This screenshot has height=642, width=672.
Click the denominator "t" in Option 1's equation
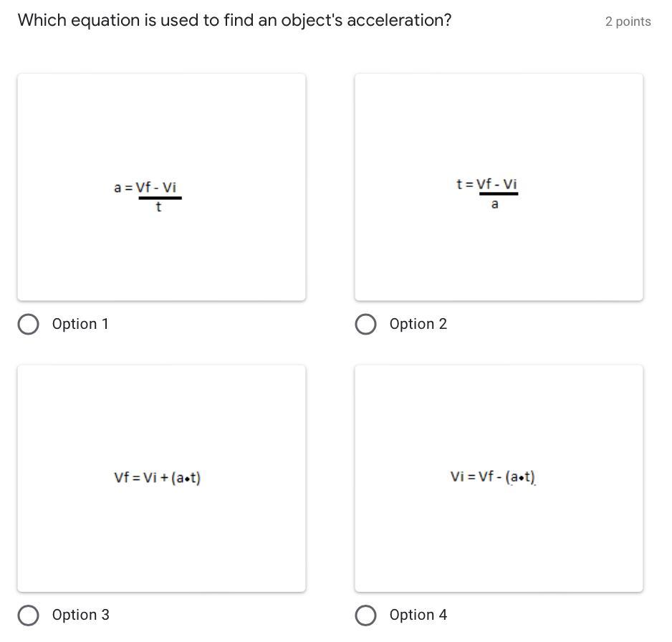[x=158, y=207]
